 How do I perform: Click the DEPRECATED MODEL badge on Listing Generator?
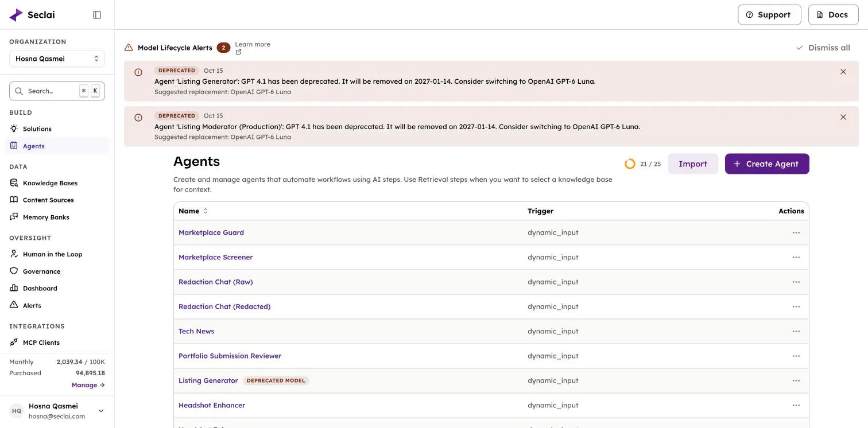tap(276, 380)
